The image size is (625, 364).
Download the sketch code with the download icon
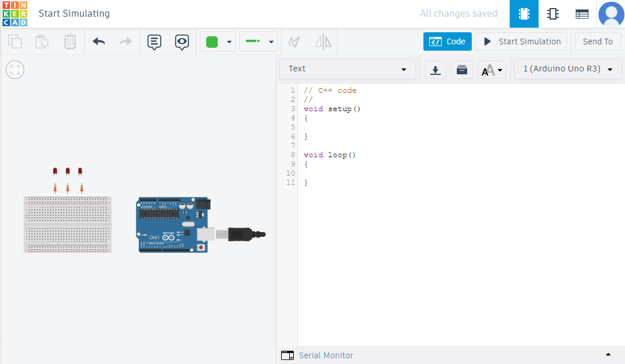435,69
